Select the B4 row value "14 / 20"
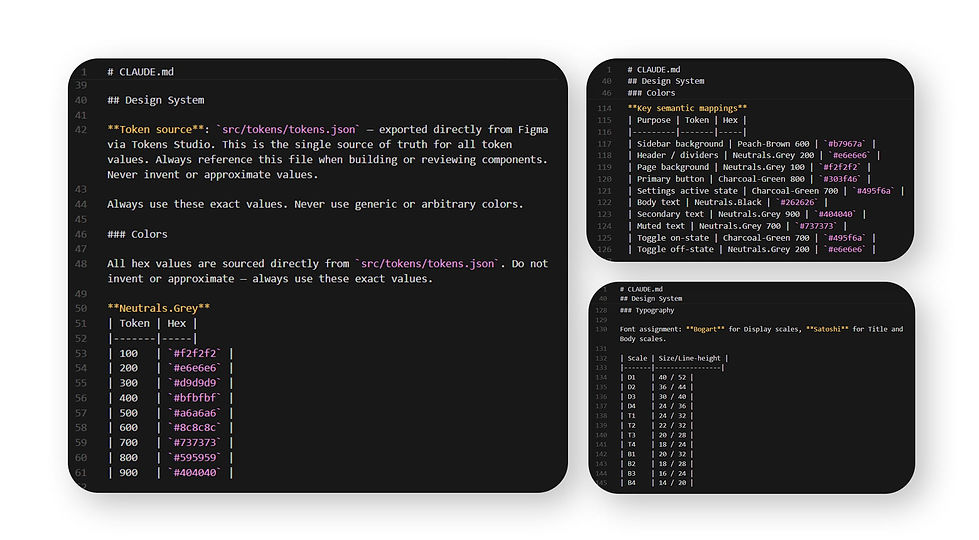979x540 pixels. (x=672, y=483)
